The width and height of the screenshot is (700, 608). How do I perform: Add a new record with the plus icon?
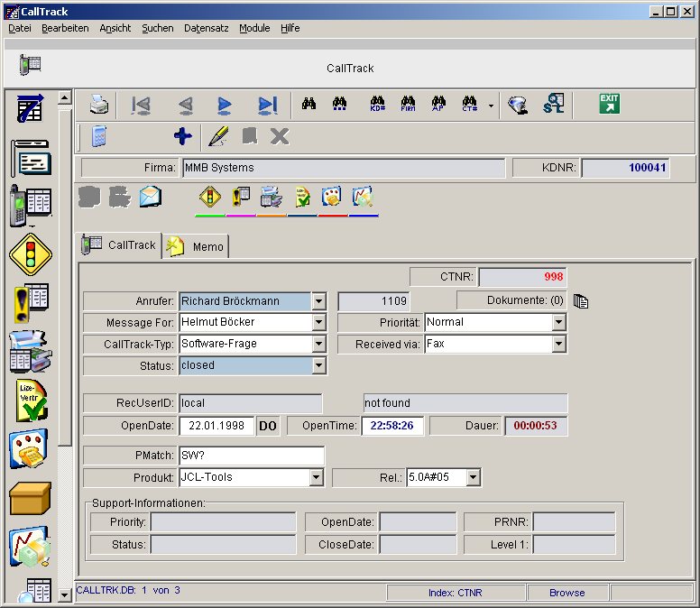[x=182, y=136]
